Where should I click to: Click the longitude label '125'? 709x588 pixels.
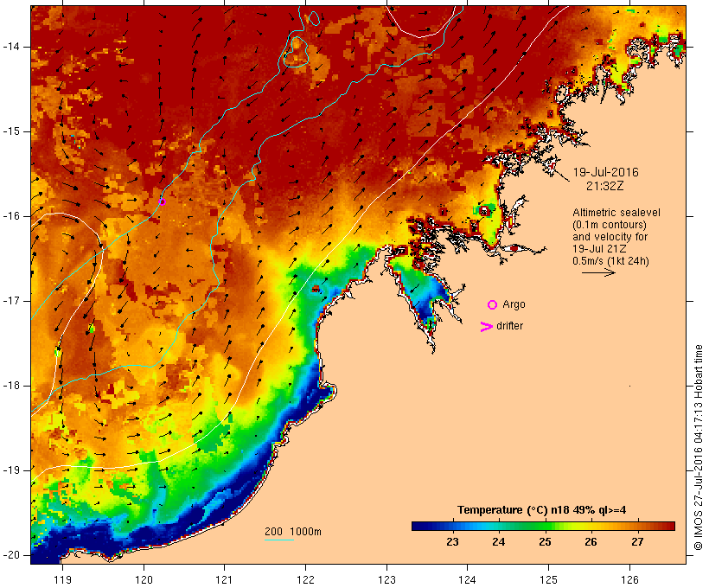[x=548, y=579]
